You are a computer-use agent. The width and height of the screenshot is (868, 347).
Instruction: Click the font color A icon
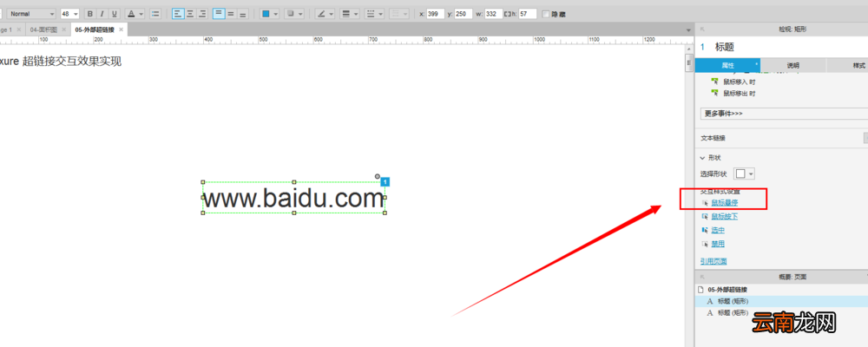[131, 14]
